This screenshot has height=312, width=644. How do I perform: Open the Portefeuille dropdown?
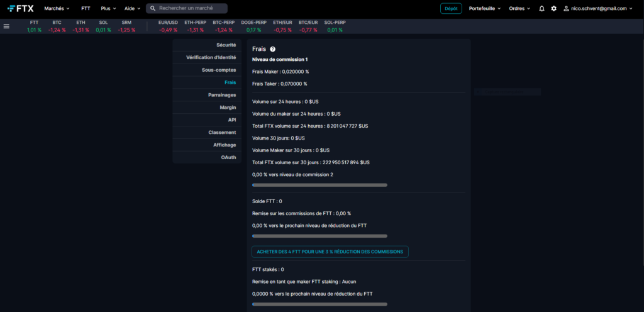point(485,9)
